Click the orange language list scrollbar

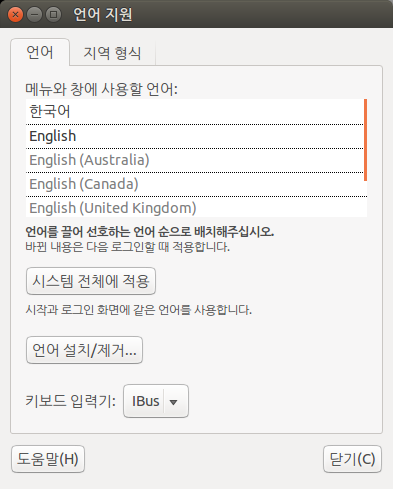[365, 140]
